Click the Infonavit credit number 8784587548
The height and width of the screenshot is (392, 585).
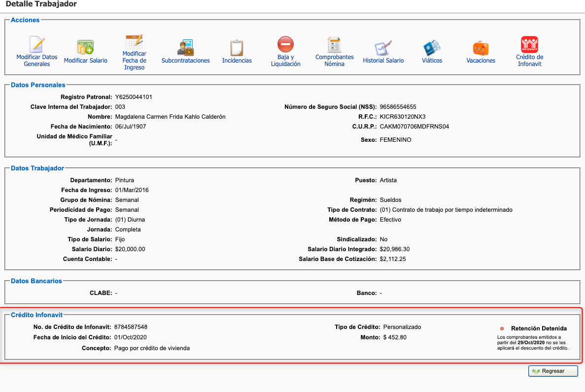click(x=131, y=327)
